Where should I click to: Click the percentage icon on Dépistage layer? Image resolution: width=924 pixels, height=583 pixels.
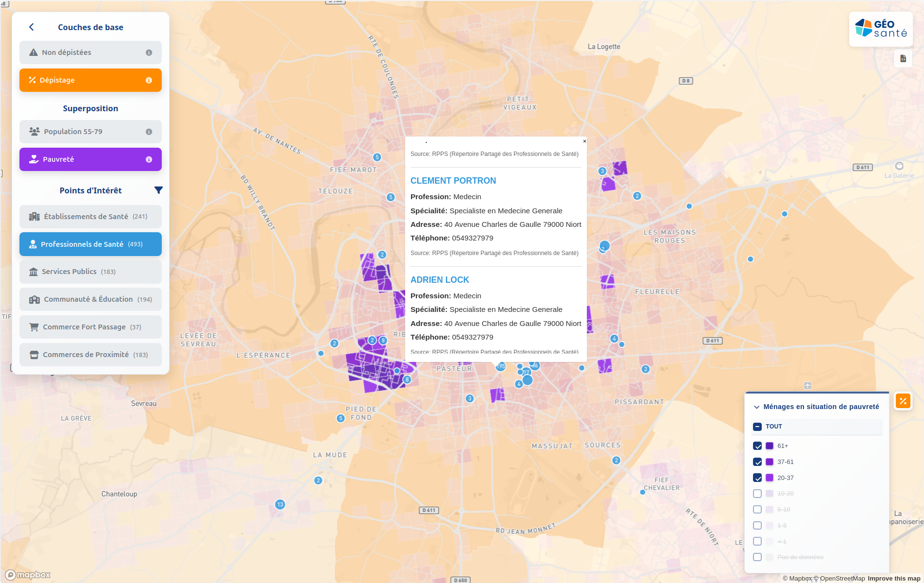[x=32, y=80]
